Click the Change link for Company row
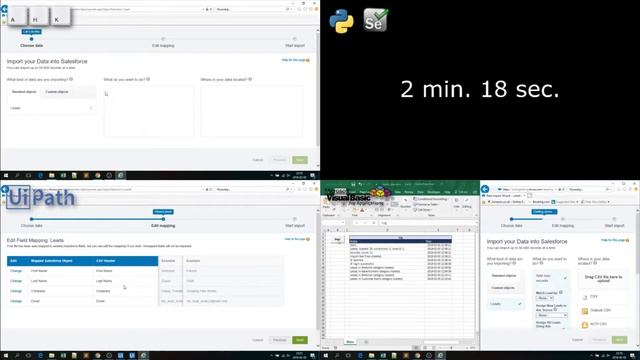The width and height of the screenshot is (640, 360). point(16,291)
